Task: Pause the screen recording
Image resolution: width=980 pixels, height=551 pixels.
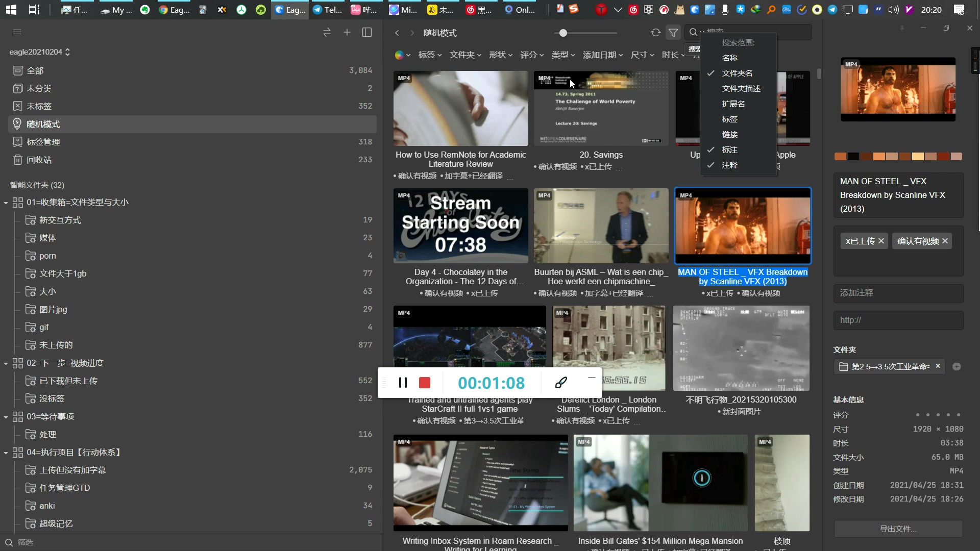Action: [x=403, y=383]
